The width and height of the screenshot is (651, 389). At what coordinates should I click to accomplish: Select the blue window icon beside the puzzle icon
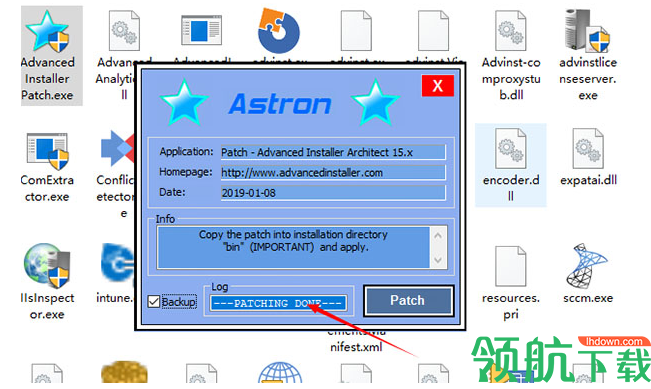(201, 30)
